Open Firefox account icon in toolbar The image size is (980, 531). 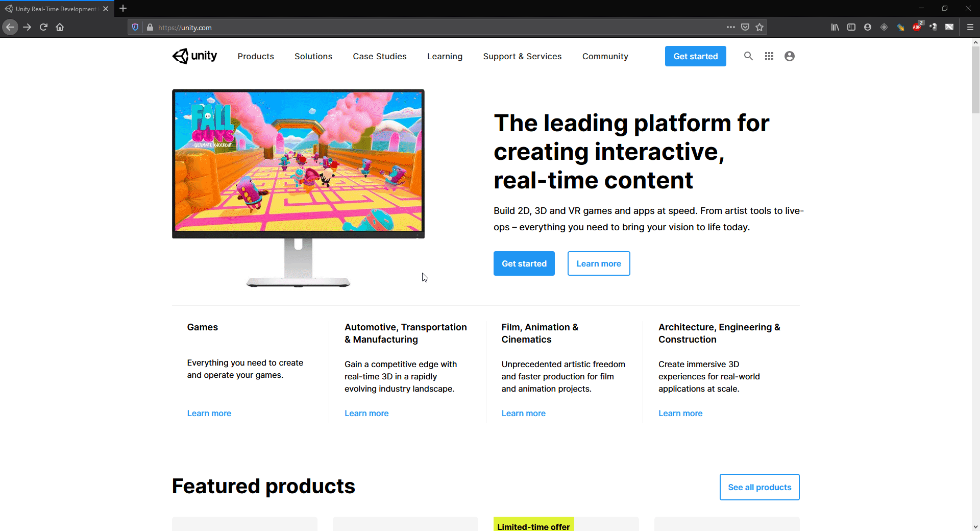pyautogui.click(x=868, y=27)
